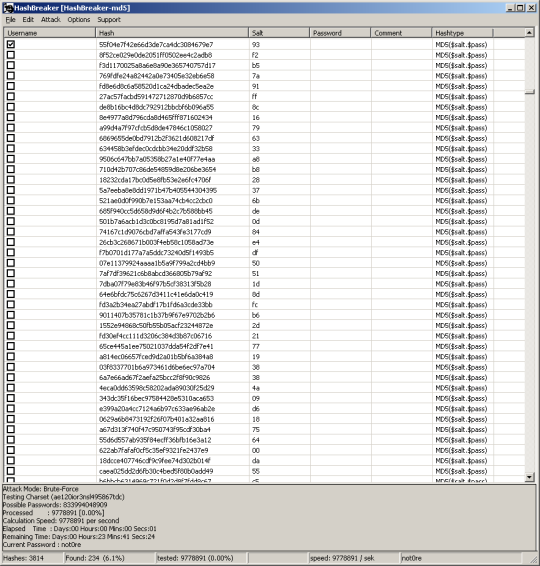This screenshot has height=566, width=540.
Task: Click the scrollbar track below the thumb
Action: [x=529, y=283]
